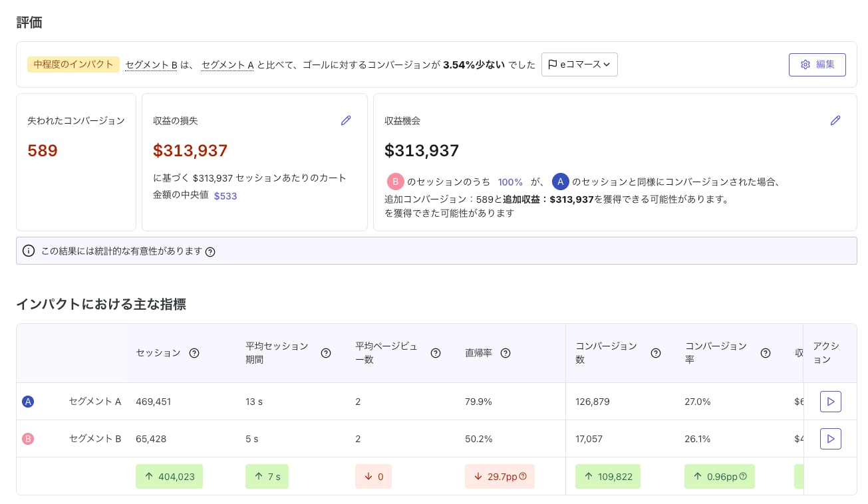The height and width of the screenshot is (504, 868).
Task: Open help tooltip for コンバージョン率 column
Action: tap(766, 353)
